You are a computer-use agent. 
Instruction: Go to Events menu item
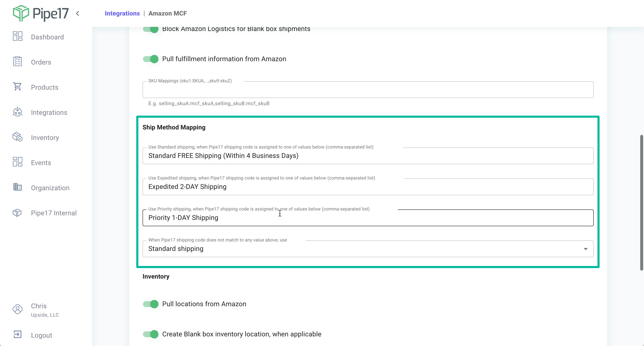click(x=41, y=163)
